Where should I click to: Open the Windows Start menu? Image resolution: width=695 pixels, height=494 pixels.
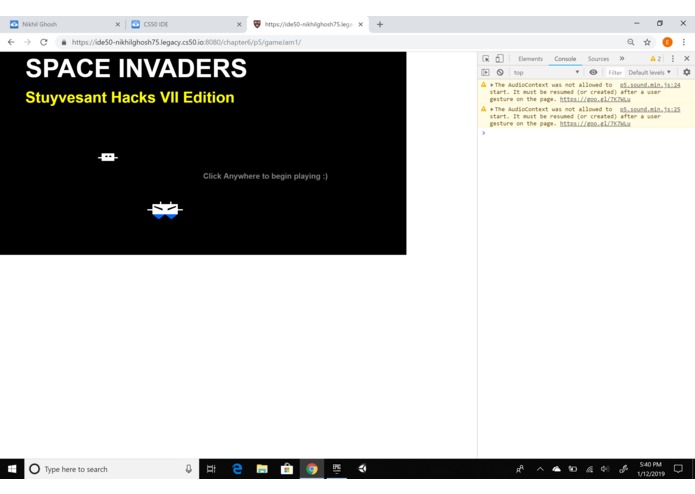point(12,469)
